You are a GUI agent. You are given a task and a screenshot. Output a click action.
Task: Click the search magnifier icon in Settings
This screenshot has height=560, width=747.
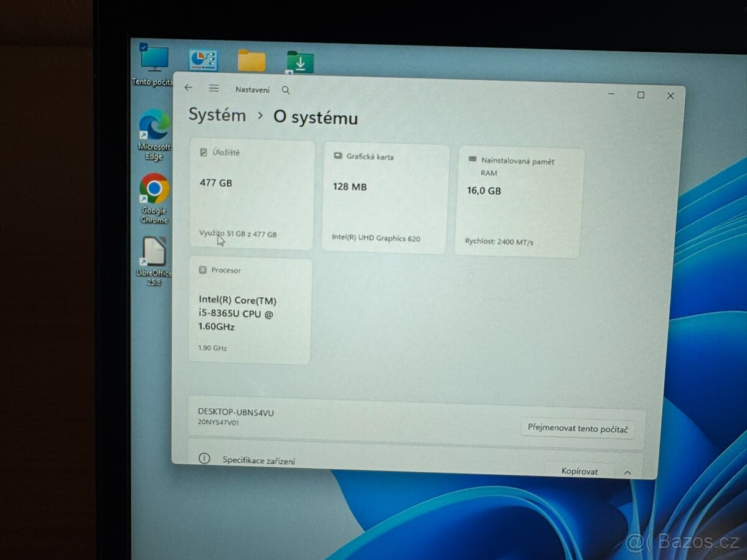286,90
